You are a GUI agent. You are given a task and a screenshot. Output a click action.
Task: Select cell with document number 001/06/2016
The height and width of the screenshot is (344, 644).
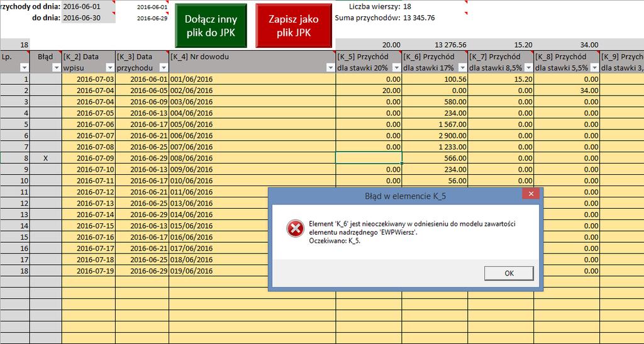(252, 79)
